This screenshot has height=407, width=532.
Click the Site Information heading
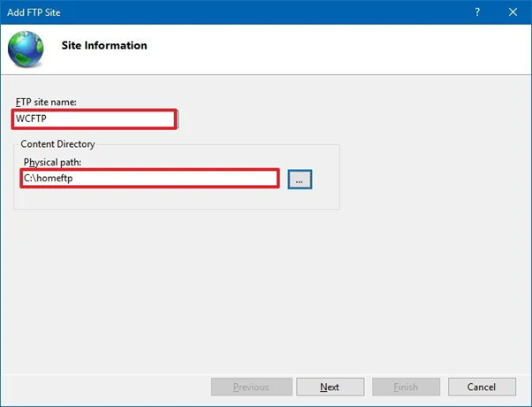[x=104, y=45]
